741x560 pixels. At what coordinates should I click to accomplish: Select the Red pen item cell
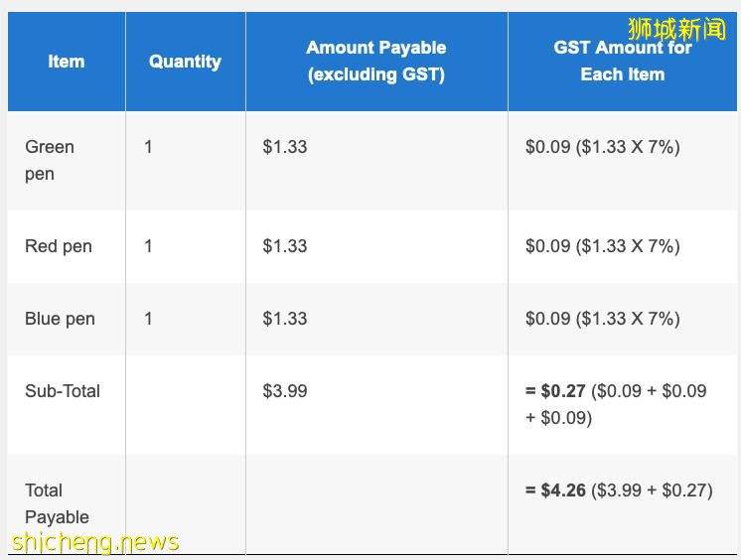(59, 246)
